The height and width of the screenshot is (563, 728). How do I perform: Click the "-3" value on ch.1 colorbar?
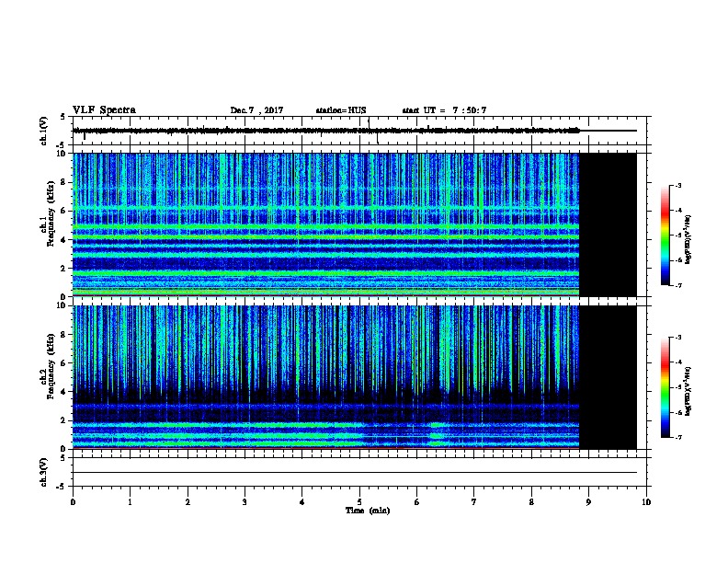click(x=677, y=185)
